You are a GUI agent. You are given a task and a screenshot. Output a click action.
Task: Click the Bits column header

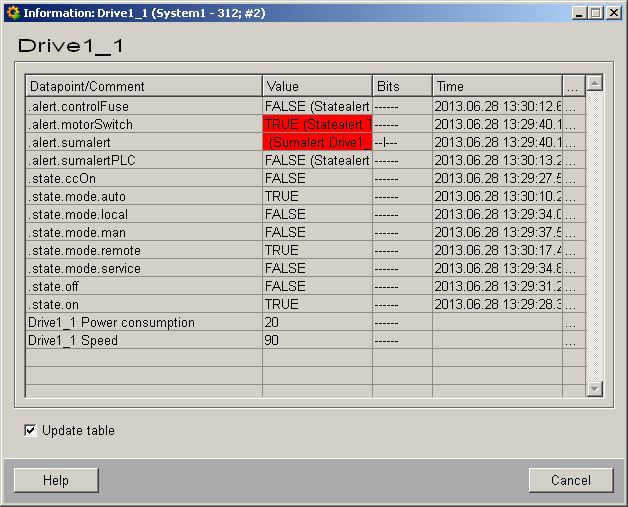point(403,86)
